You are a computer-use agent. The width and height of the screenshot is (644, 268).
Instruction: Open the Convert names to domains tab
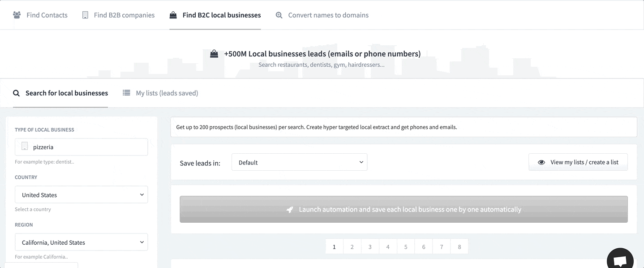(x=328, y=15)
